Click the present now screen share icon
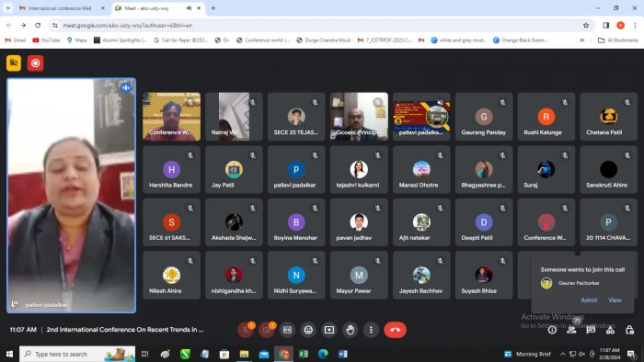Image resolution: width=644 pixels, height=362 pixels. (x=329, y=330)
